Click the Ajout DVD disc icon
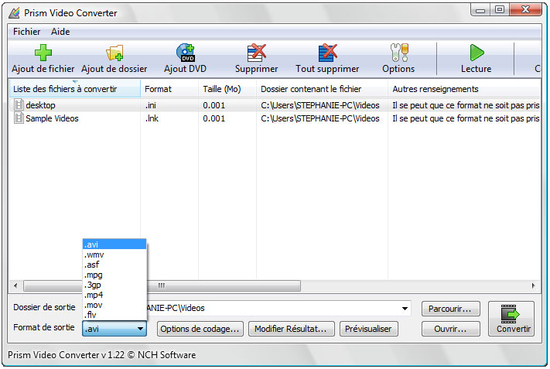Screen dimensions: 550x369 click(x=185, y=53)
